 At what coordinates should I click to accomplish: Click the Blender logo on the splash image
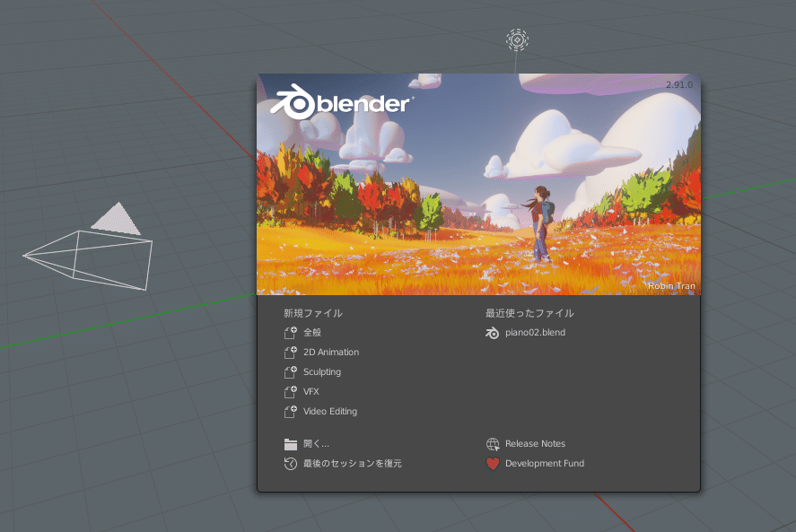[341, 102]
